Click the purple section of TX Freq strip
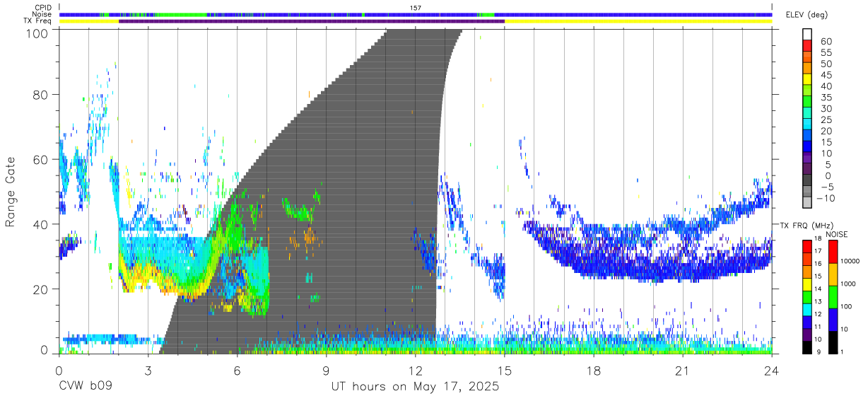This screenshot has width=868, height=401. pos(312,21)
